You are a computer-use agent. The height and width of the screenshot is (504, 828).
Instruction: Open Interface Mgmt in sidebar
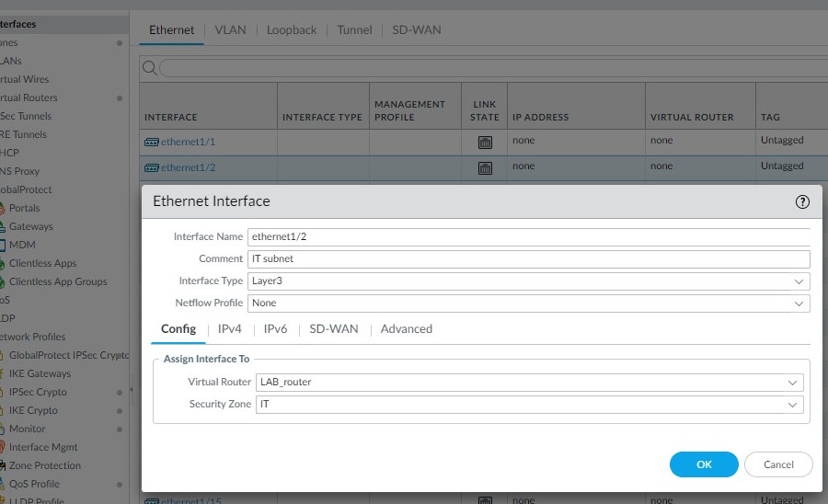coord(43,448)
